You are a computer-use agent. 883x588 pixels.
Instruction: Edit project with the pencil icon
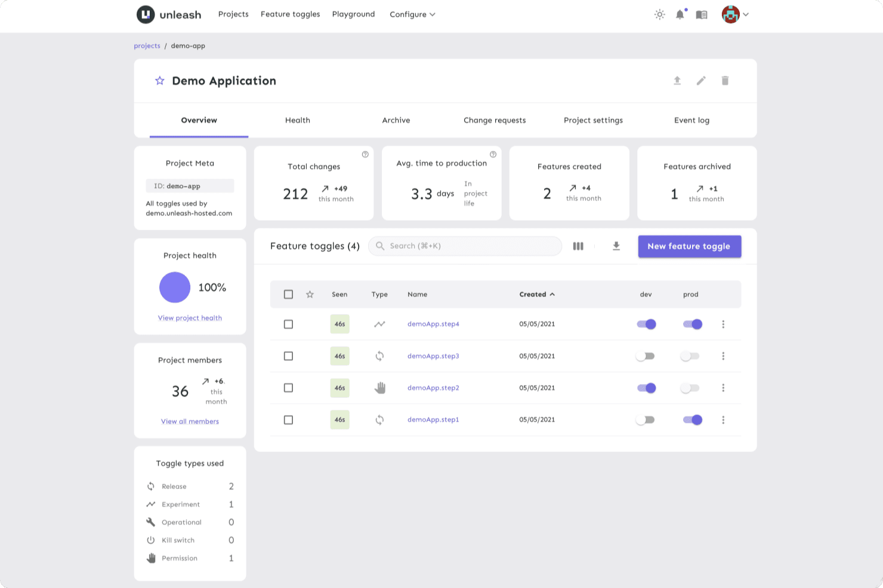[701, 81]
